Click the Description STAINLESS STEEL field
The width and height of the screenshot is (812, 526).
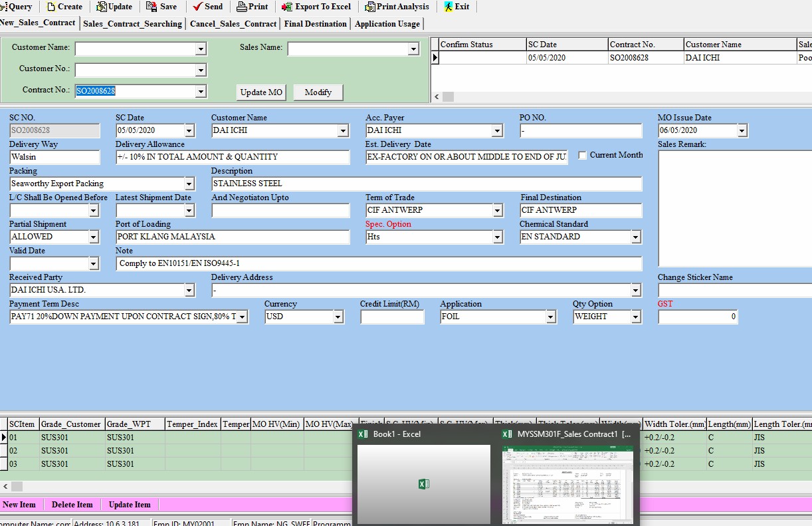click(427, 184)
